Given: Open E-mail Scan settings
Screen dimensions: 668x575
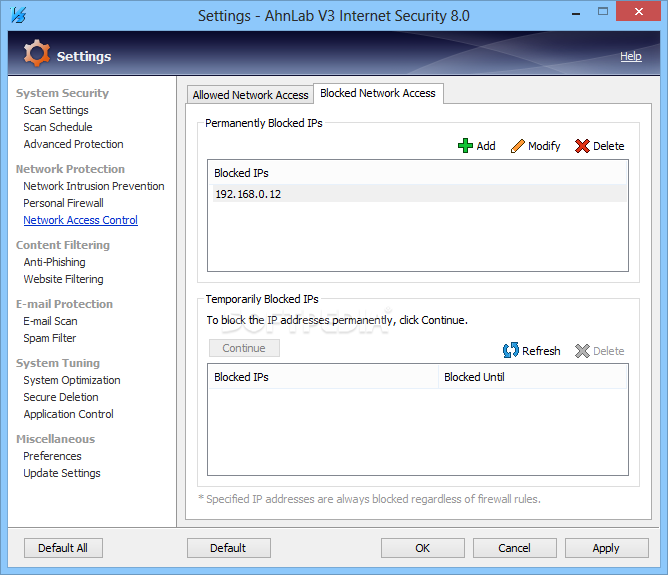Looking at the screenshot, I should point(50,321).
